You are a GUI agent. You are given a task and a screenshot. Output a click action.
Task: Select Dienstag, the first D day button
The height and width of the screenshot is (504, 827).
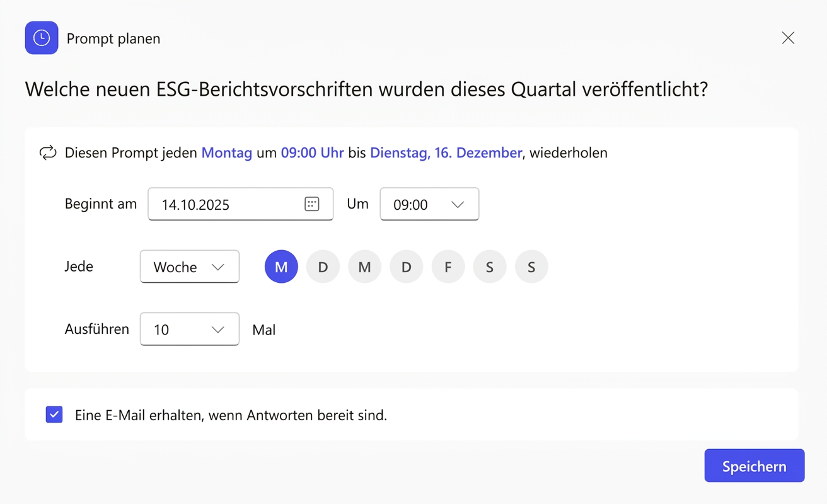click(x=323, y=266)
